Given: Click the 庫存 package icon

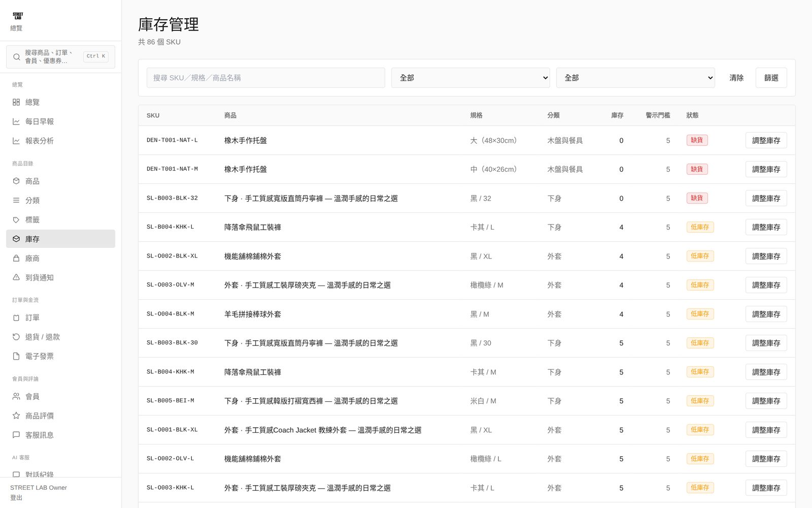Looking at the screenshot, I should (x=16, y=239).
